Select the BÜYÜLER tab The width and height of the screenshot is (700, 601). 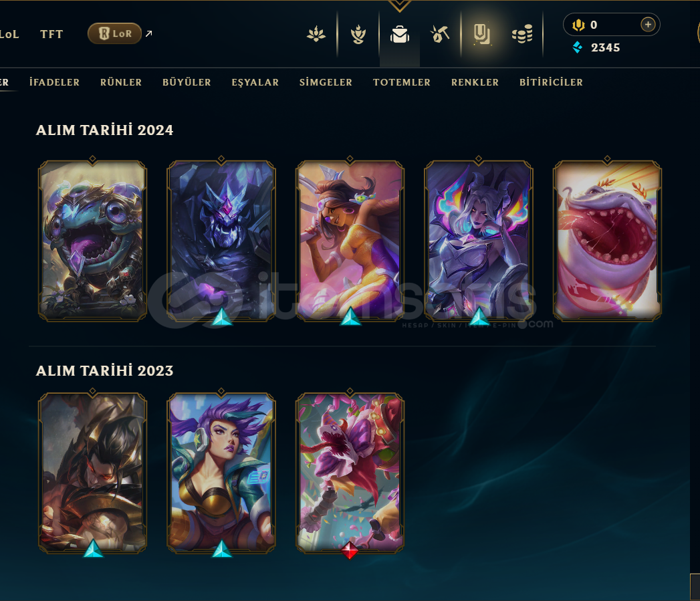click(187, 82)
